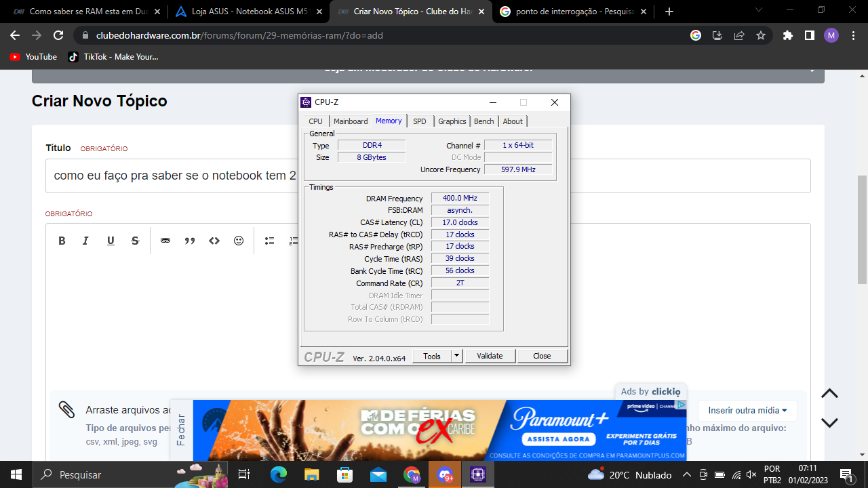
Task: Switch to the ponto de interrogação tab
Action: (x=574, y=12)
